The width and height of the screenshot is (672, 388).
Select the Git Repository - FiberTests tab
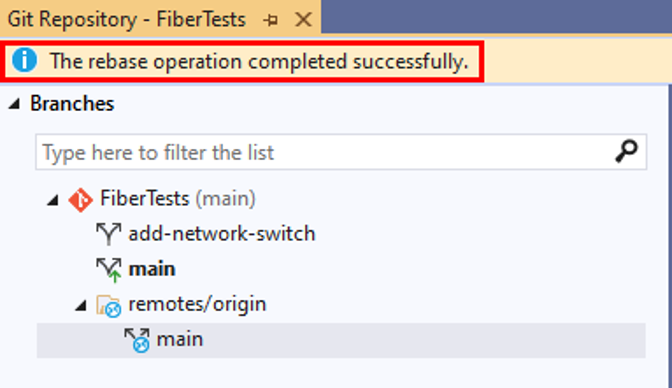[127, 20]
